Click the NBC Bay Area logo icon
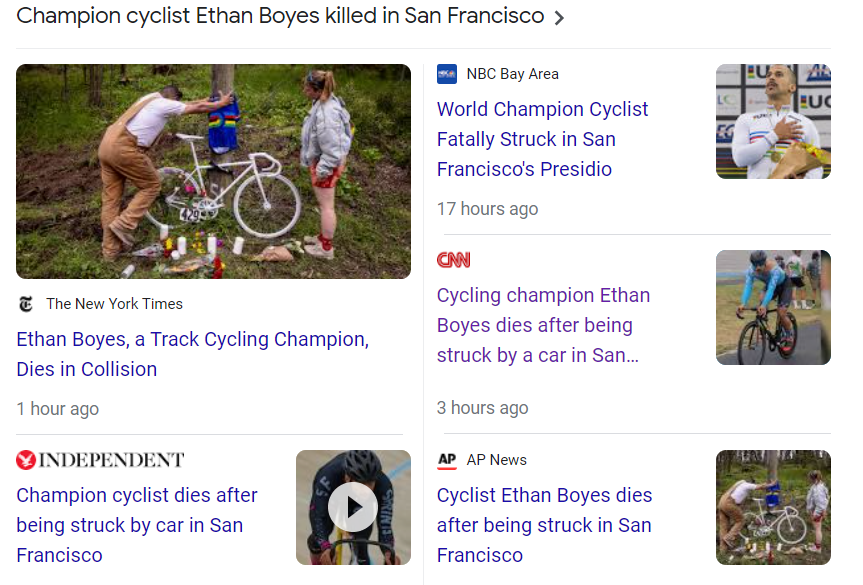Screen dimensions: 863x585 click(447, 74)
